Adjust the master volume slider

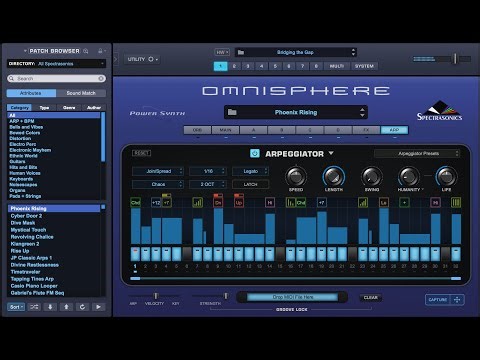coord(455,59)
